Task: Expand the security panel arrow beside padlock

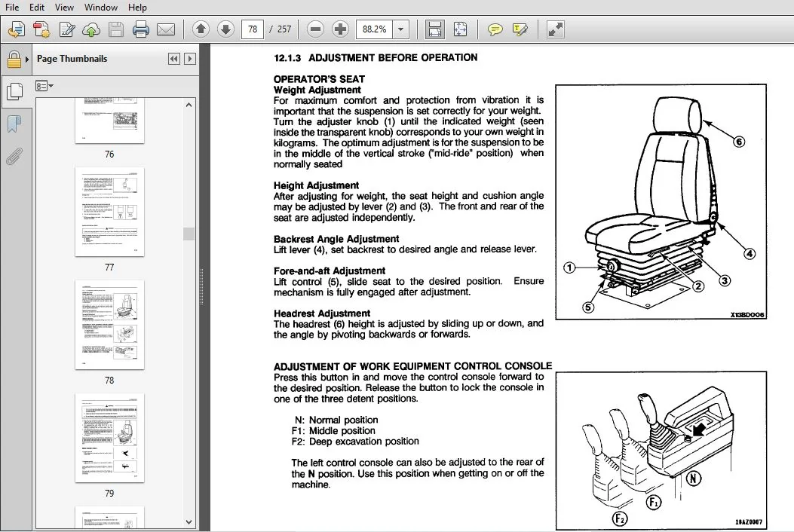Action: [27, 60]
